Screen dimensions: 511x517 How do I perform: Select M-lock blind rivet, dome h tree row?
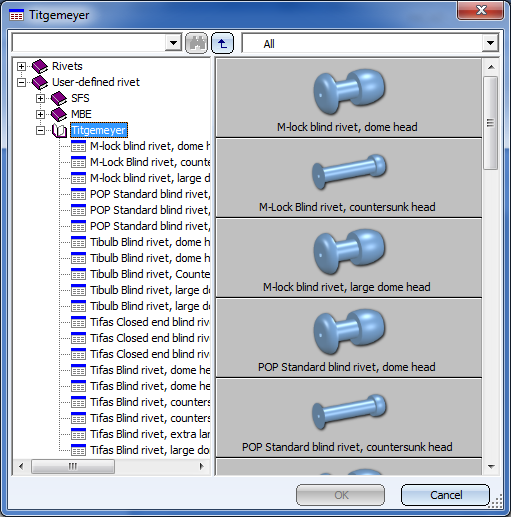pos(140,146)
